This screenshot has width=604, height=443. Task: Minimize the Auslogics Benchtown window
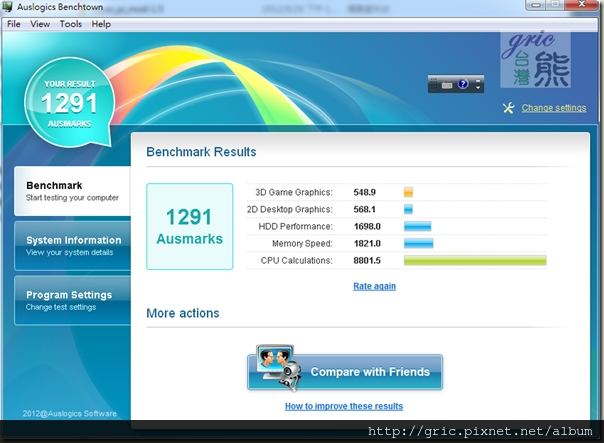pyautogui.click(x=536, y=5)
